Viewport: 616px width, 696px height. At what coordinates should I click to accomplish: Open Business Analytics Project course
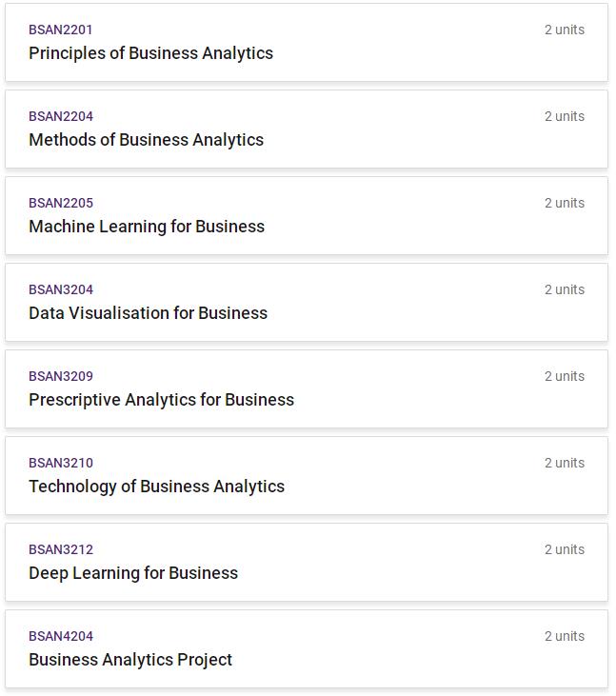(x=130, y=660)
